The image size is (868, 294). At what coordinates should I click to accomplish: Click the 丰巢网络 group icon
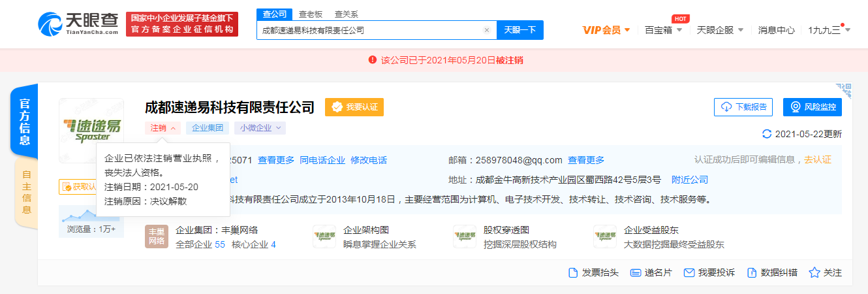pos(157,237)
